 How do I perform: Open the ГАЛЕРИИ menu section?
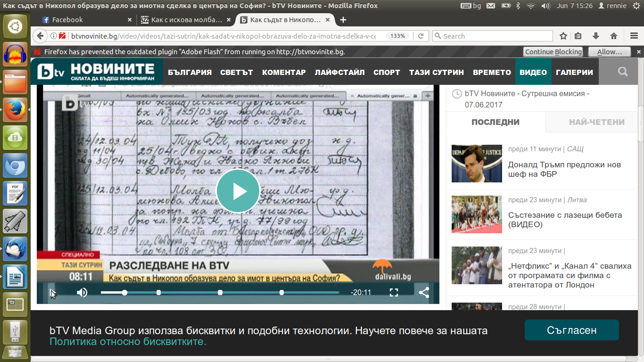(574, 72)
